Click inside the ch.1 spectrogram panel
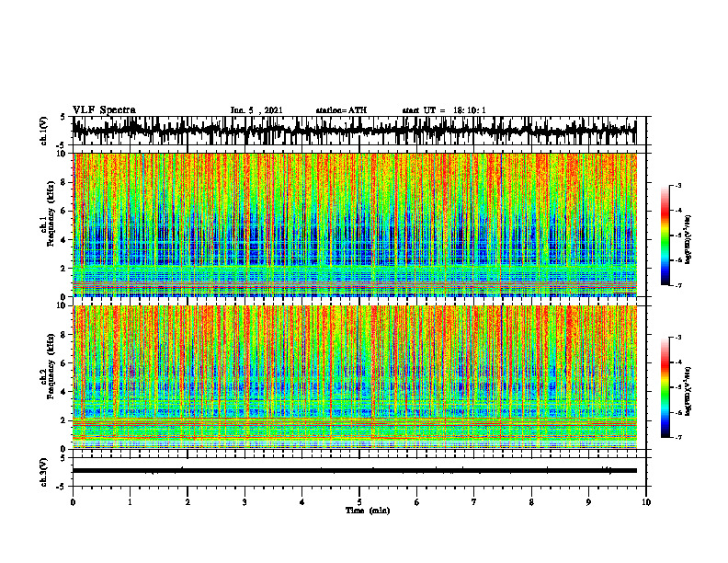This screenshot has height=563, width=728. (354, 224)
